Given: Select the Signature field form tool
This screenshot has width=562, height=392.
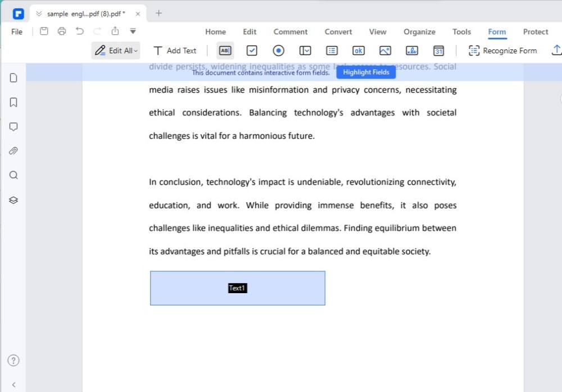Looking at the screenshot, I should coord(412,51).
